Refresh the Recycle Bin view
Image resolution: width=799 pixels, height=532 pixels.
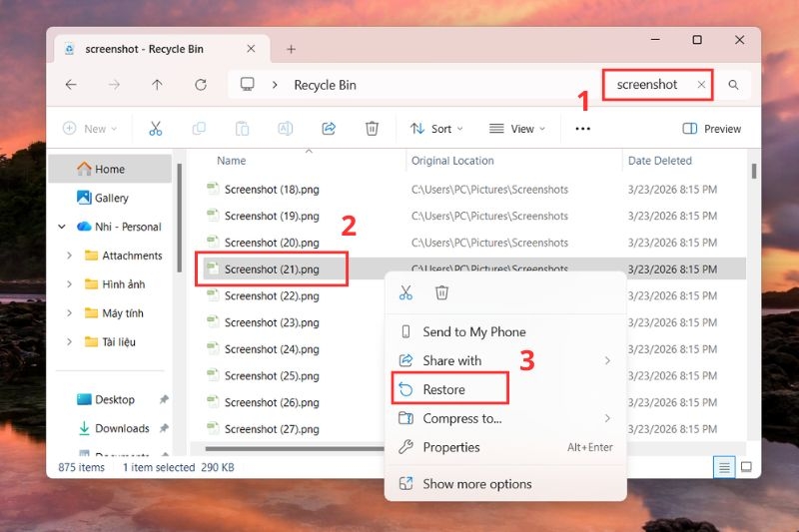pyautogui.click(x=201, y=85)
